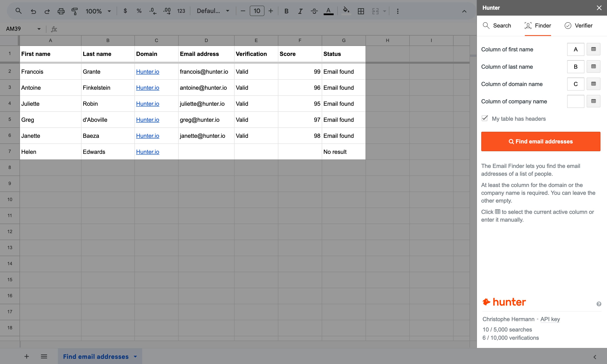Select active column for first name

tap(594, 49)
